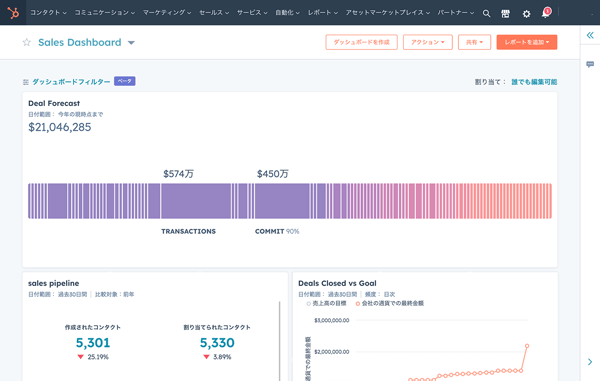Image resolution: width=600 pixels, height=381 pixels.
Task: Click the Deal Forecast report title
Action: [54, 103]
